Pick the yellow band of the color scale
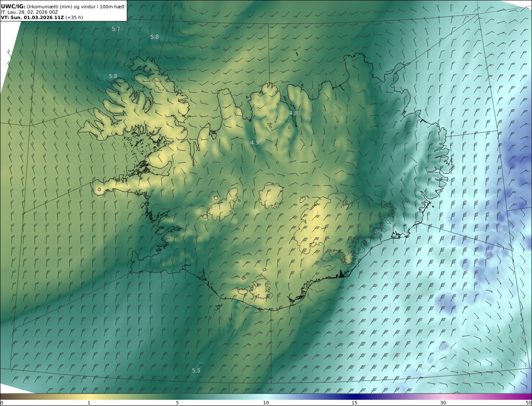 pyautogui.click(x=89, y=396)
